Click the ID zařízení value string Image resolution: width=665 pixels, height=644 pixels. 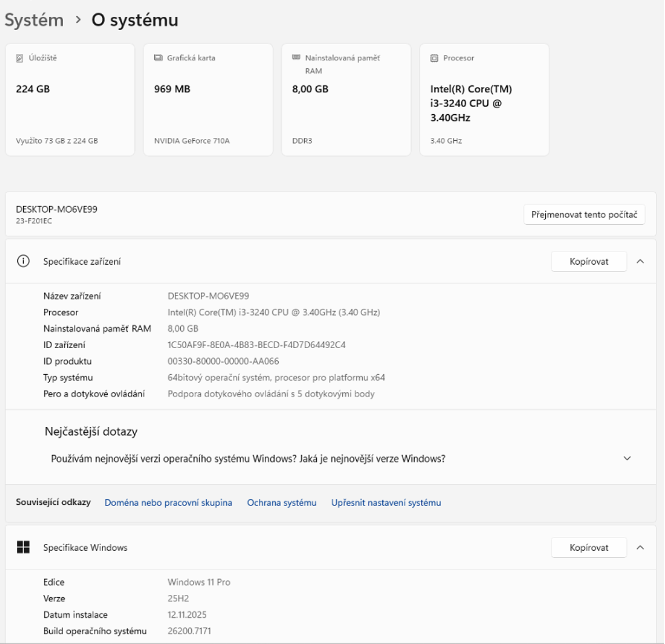click(x=257, y=345)
